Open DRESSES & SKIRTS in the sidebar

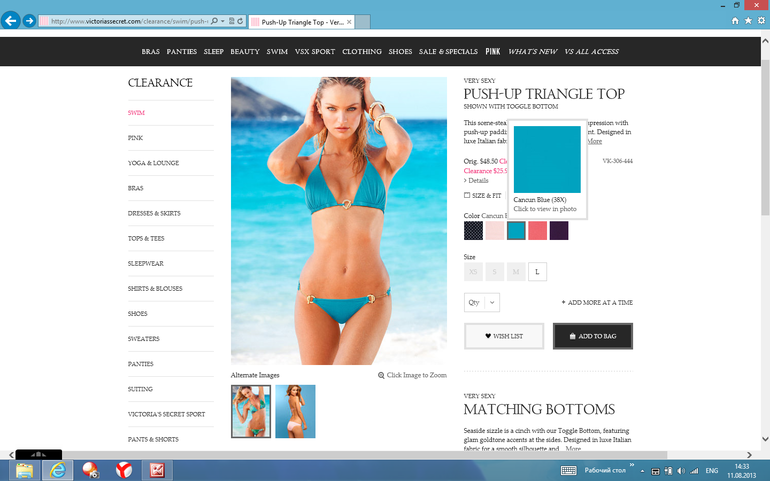tap(154, 213)
